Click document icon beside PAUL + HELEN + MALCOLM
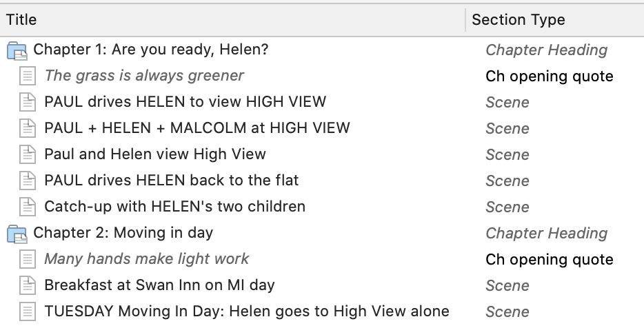The height and width of the screenshot is (328, 644). click(28, 128)
